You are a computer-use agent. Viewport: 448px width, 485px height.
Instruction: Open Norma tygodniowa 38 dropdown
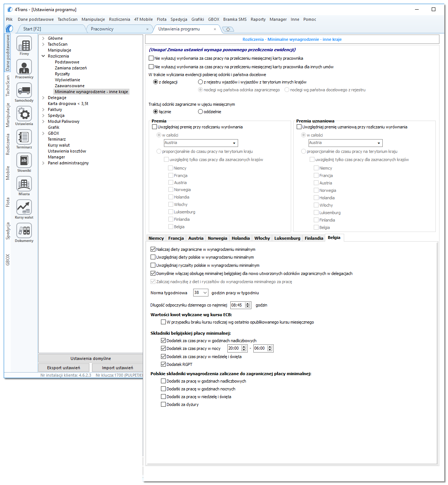point(205,293)
